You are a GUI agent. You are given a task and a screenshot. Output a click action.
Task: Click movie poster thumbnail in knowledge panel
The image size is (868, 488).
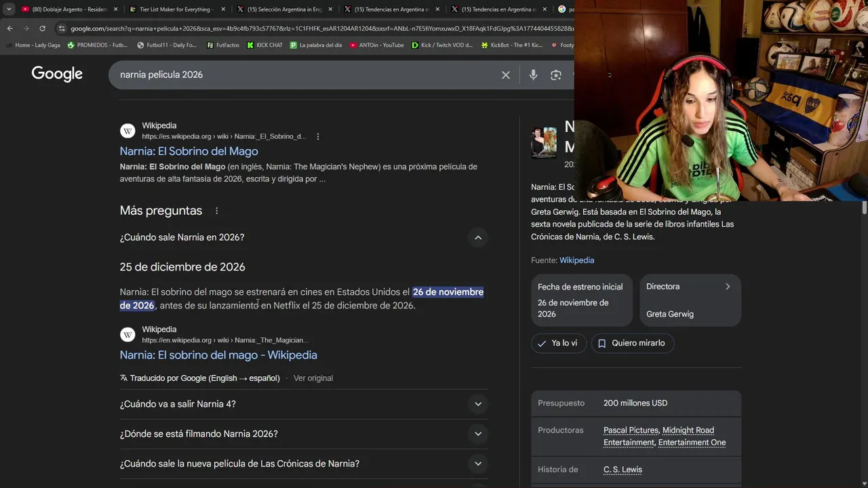pos(544,143)
